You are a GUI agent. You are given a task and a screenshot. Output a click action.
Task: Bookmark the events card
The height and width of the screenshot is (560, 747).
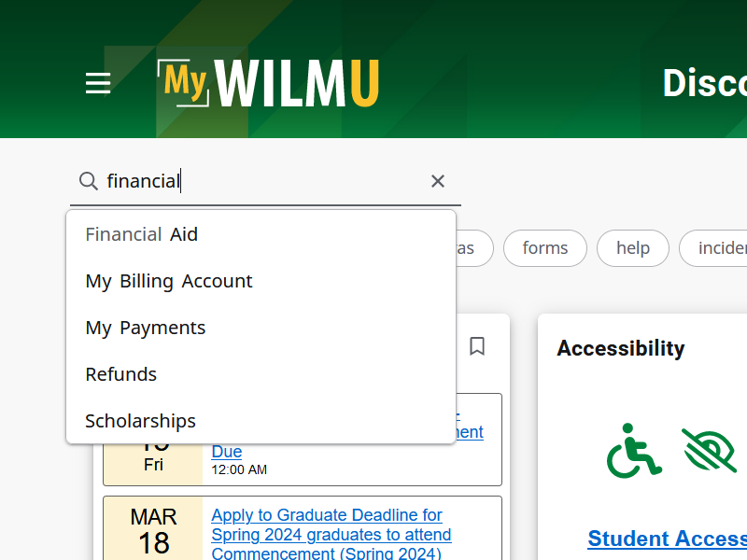477,346
